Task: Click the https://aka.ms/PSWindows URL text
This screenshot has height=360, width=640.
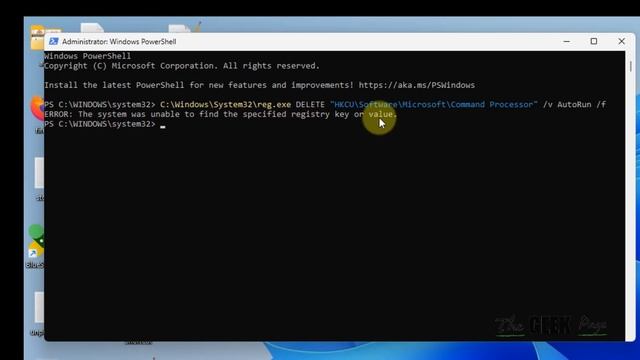Action: click(x=417, y=85)
